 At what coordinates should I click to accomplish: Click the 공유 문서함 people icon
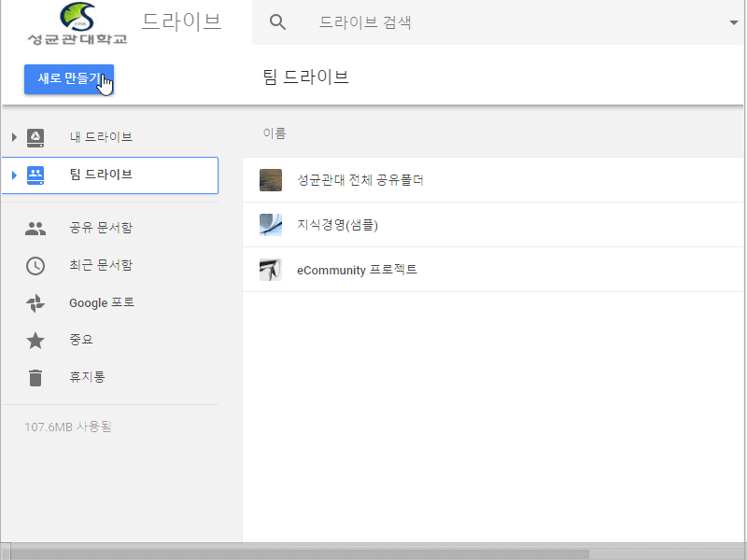35,228
